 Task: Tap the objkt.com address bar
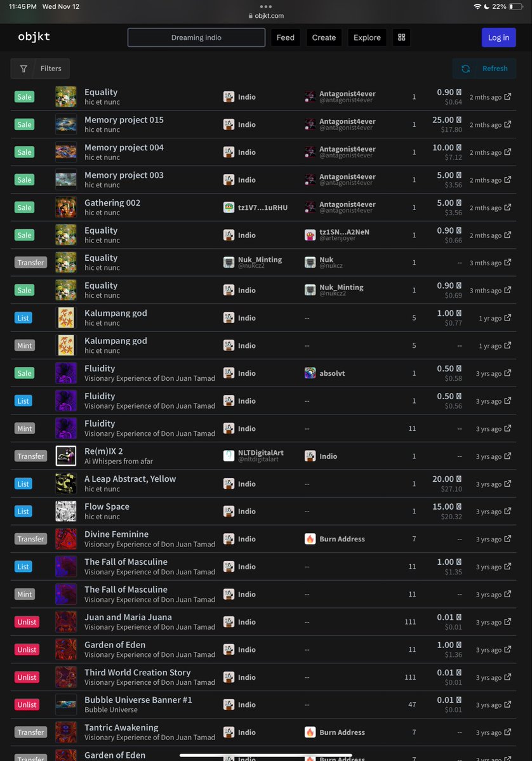pyautogui.click(x=266, y=15)
